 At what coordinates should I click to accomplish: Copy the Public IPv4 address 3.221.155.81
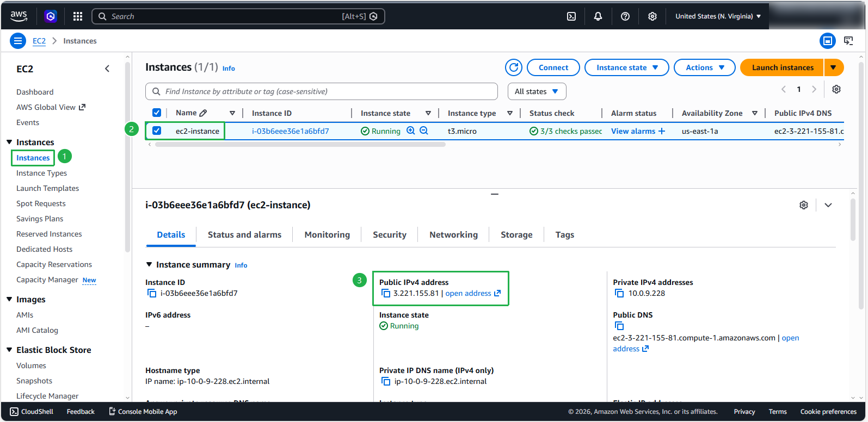[386, 293]
